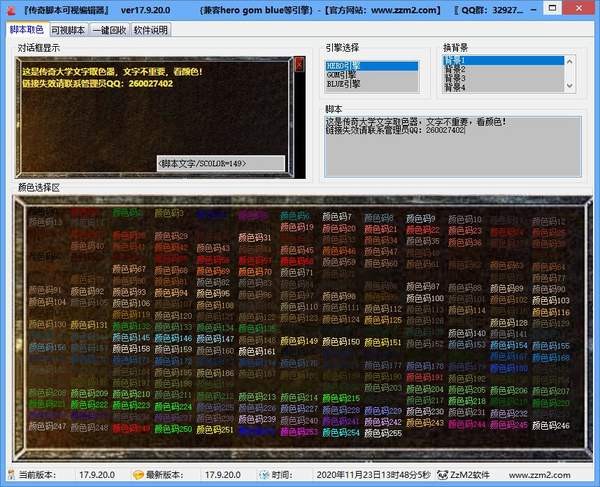Close the dialog preview with the X button
The width and height of the screenshot is (600, 487).
tap(297, 63)
